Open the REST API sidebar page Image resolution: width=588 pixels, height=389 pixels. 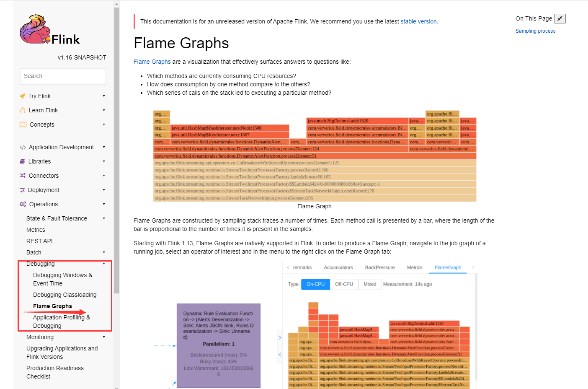[39, 241]
